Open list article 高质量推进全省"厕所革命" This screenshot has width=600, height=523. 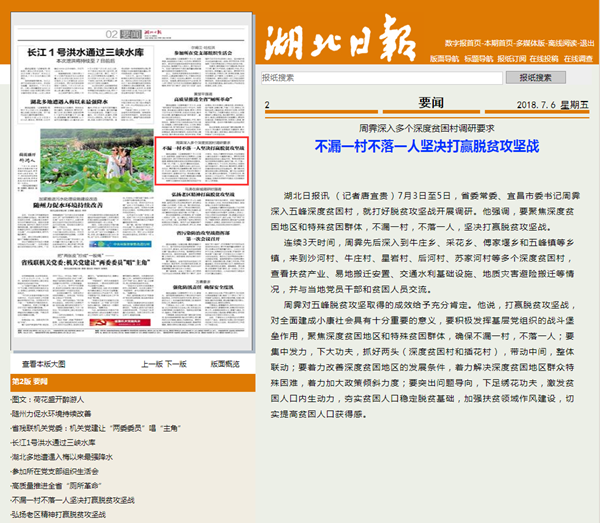[56, 486]
